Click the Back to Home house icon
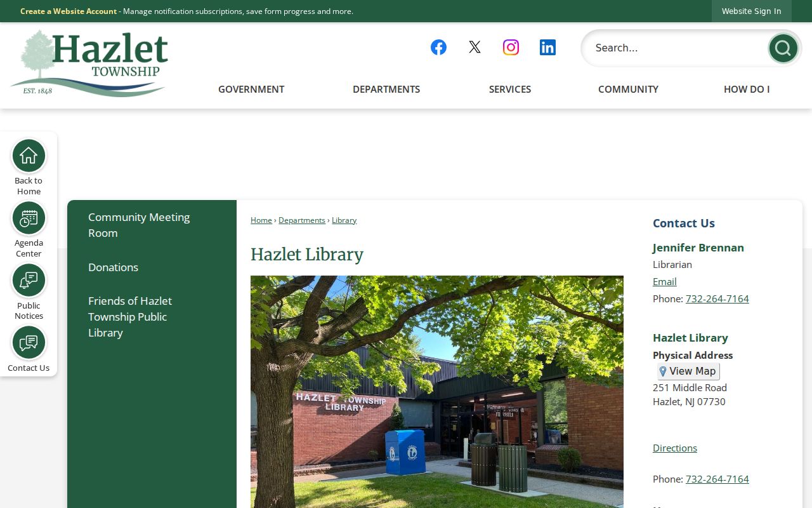Image resolution: width=812 pixels, height=508 pixels. (x=29, y=156)
